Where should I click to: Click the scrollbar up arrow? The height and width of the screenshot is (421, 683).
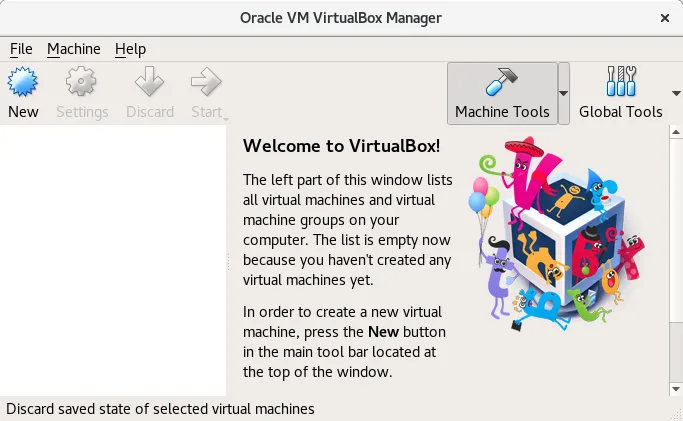coord(676,132)
